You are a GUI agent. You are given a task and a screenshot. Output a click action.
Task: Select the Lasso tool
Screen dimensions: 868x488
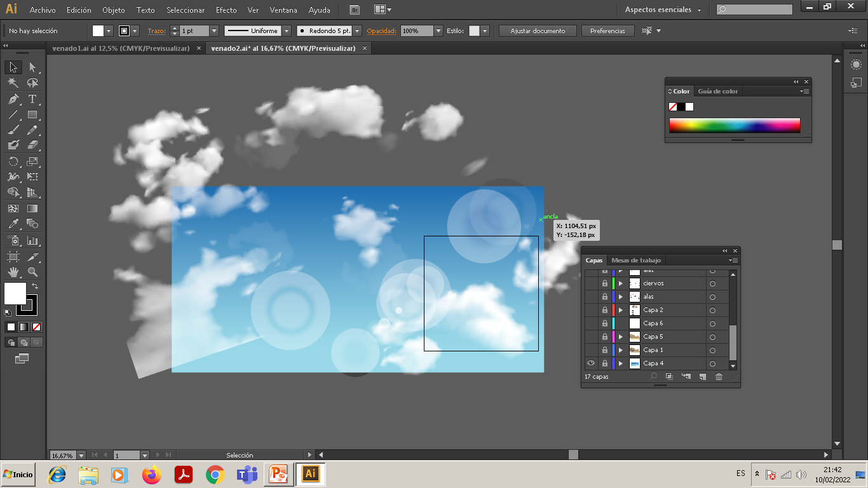[x=32, y=83]
